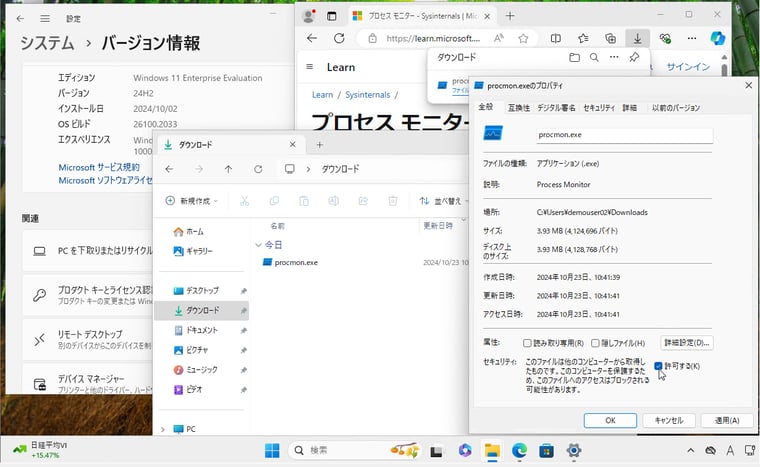The width and height of the screenshot is (760, 467).
Task: Open ドキュメント in Explorer sidebar
Action: coord(202,330)
